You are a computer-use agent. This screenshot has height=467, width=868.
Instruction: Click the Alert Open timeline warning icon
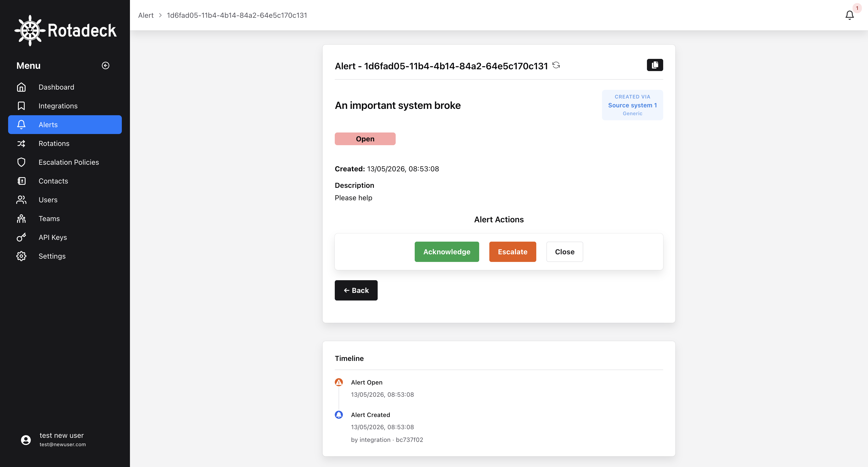(339, 382)
